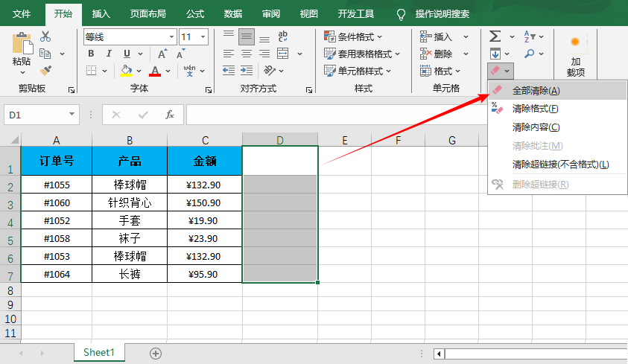Open 条件格式 conditional formatting dropdown

[x=353, y=36]
